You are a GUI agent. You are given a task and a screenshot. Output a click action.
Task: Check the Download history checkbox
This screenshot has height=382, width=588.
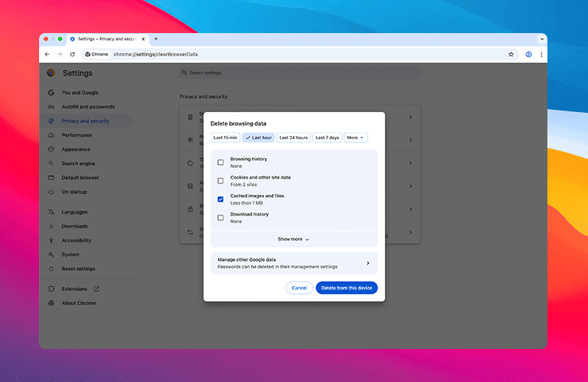pyautogui.click(x=220, y=217)
